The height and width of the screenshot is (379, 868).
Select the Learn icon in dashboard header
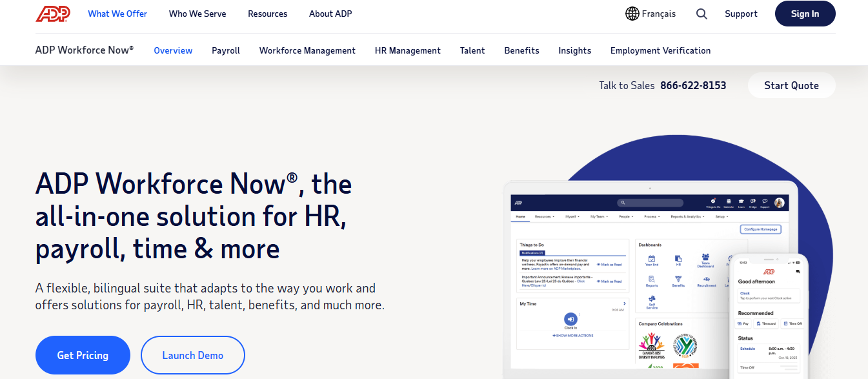click(x=741, y=201)
